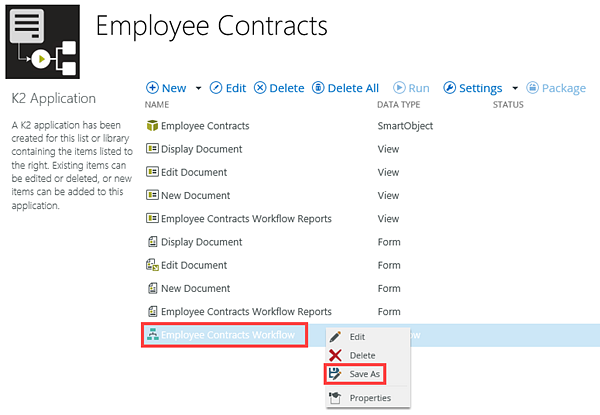Click the form icon beside New Document
This screenshot has width=600, height=415.
coord(152,288)
